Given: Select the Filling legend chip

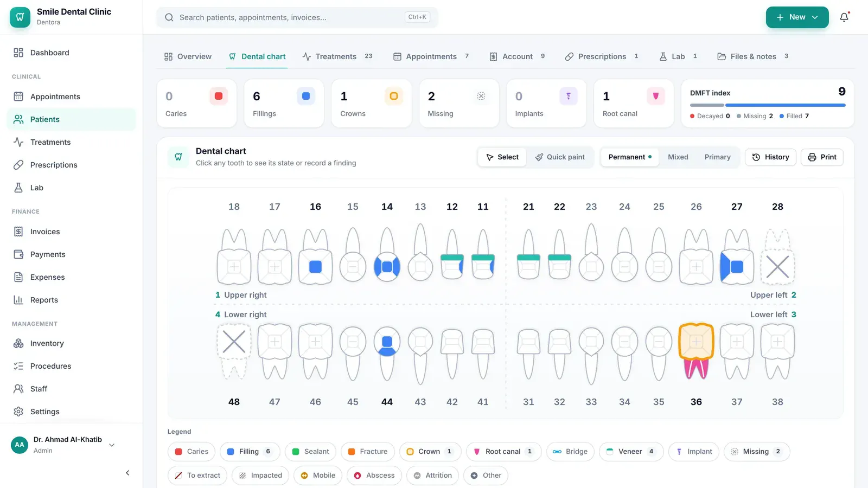Looking at the screenshot, I should 250,452.
